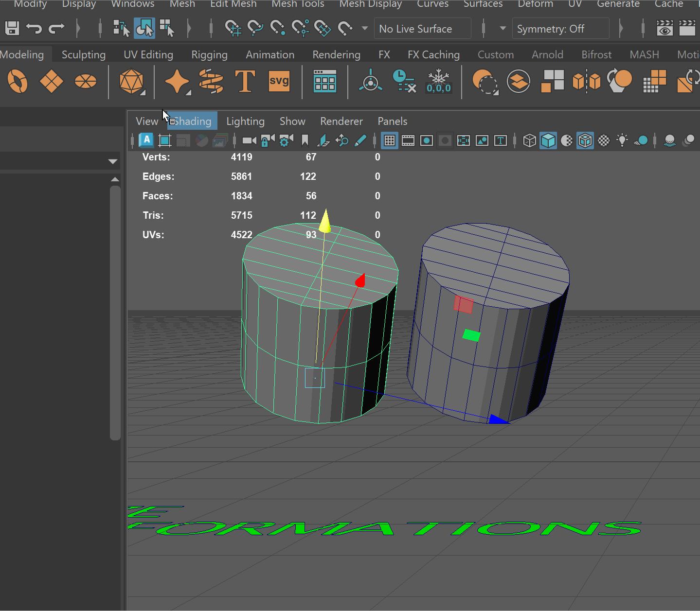700x611 pixels.
Task: Enable textured display checker button
Action: coord(604,141)
